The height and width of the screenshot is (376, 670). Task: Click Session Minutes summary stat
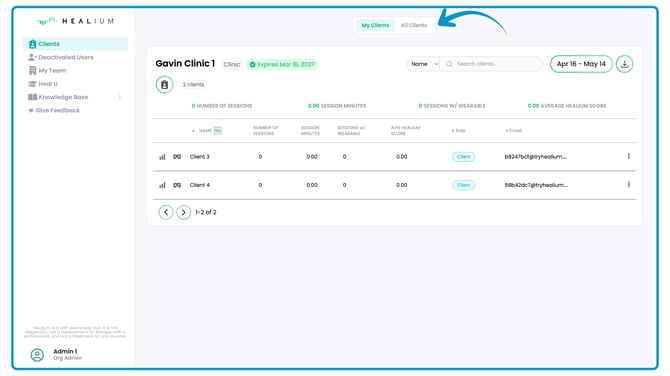pyautogui.click(x=337, y=106)
